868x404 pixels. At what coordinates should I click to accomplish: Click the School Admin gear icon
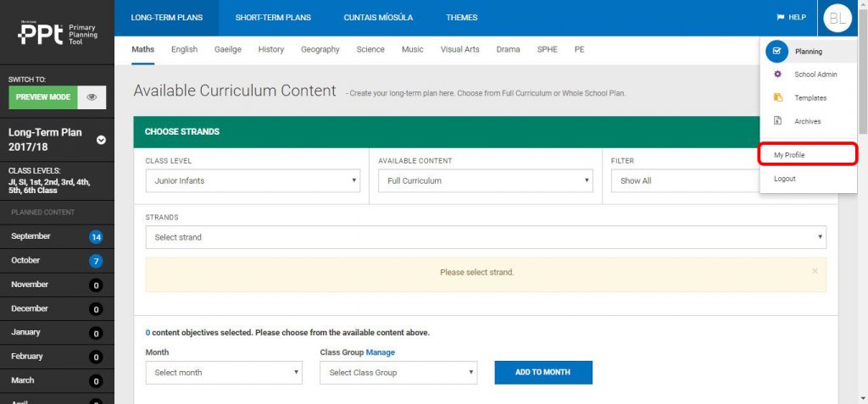[778, 75]
